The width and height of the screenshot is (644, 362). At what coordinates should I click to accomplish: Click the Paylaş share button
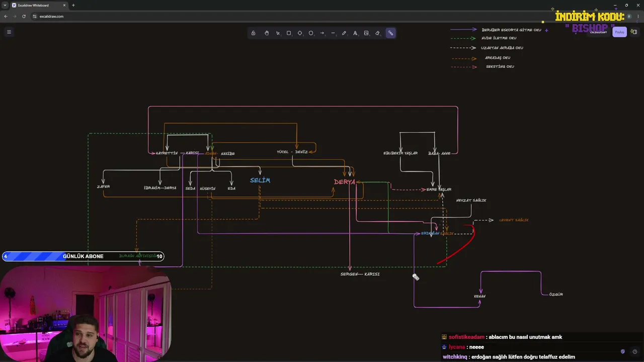619,32
